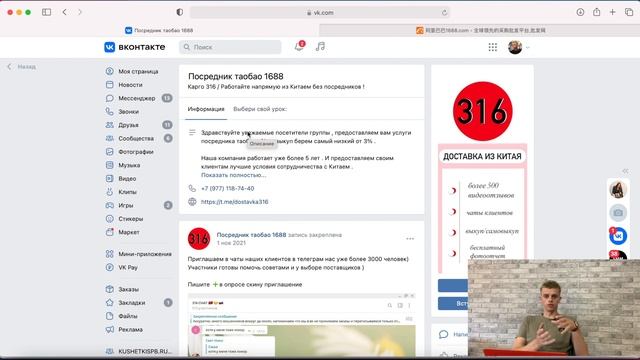The width and height of the screenshot is (640, 360).
Task: Click the Видео sidebar icon
Action: (x=109, y=178)
